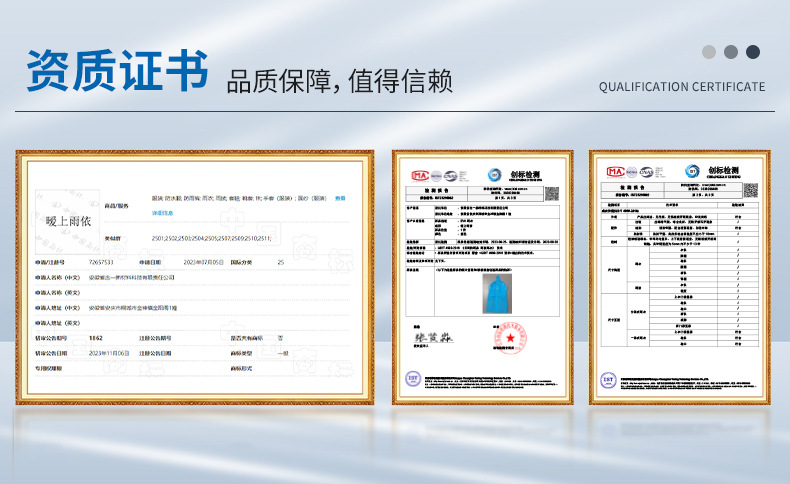The image size is (790, 484).
Task: Open the test report showing the raincoat photo
Action: (x=483, y=277)
